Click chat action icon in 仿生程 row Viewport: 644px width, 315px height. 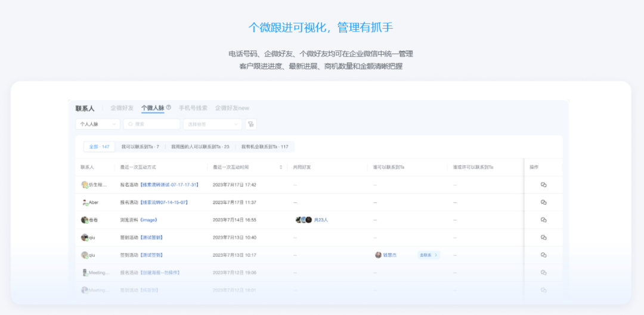(x=543, y=185)
